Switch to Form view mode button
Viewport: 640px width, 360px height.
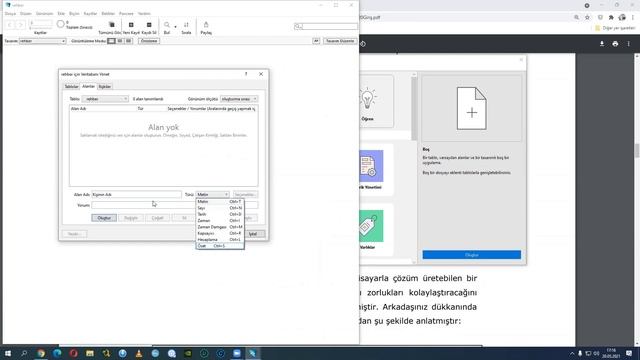(111, 41)
